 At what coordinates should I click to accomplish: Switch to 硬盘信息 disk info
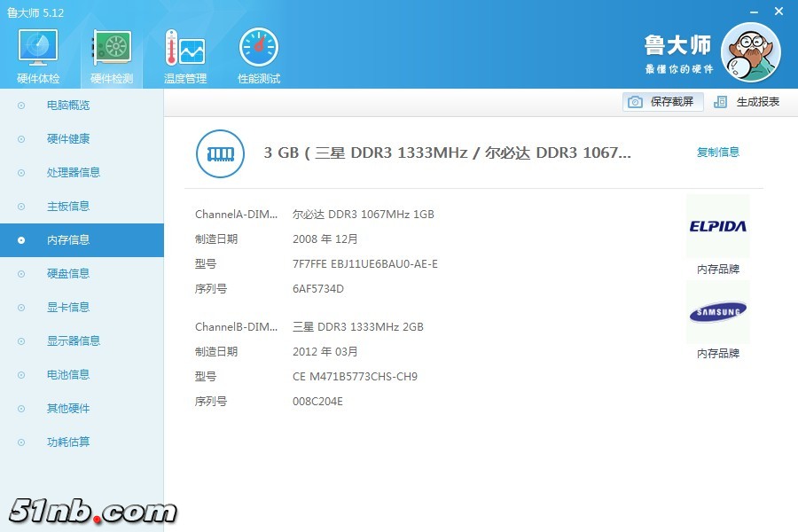pos(68,274)
